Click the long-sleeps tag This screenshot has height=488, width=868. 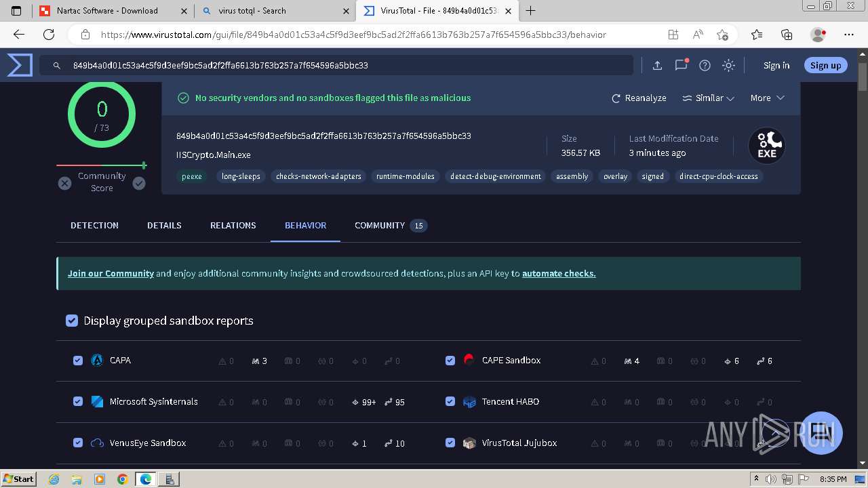(241, 176)
